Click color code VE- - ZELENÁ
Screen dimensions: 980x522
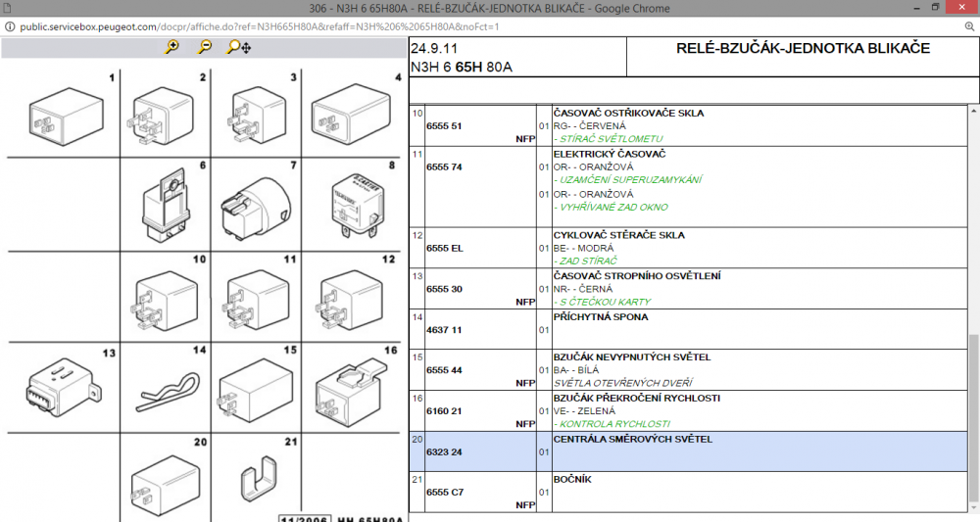point(584,411)
